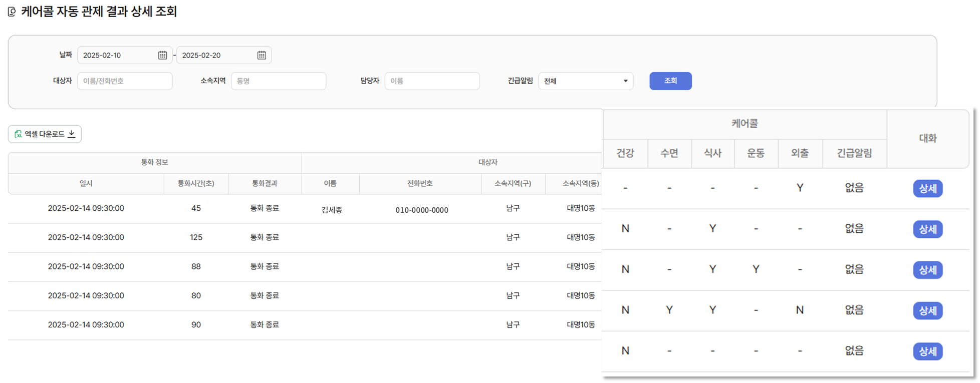980x383 pixels.
Task: Click the 수면 column header
Action: [x=669, y=153]
